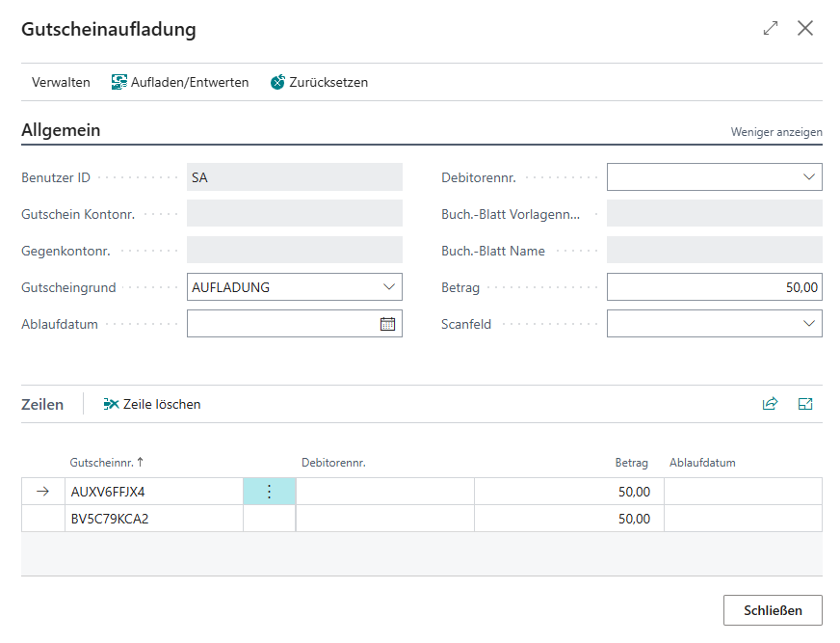Expand the dialog to full window
Image resolution: width=840 pixels, height=643 pixels.
point(770,29)
